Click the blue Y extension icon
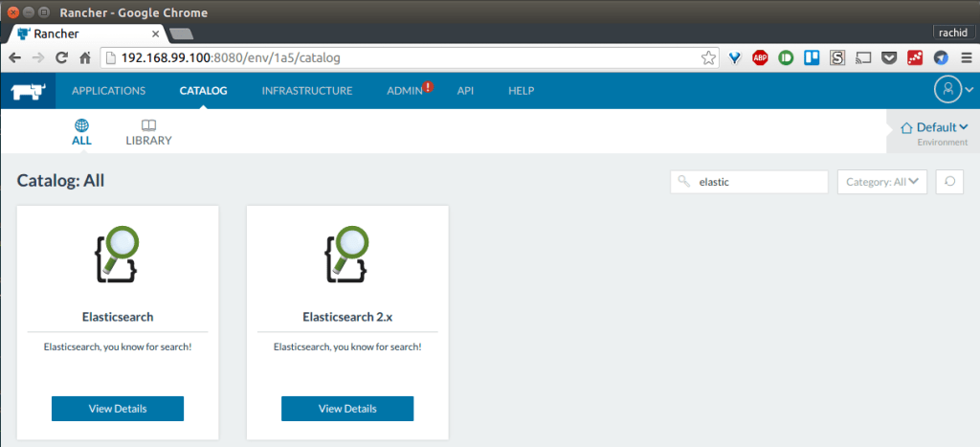The image size is (980, 447). [734, 58]
